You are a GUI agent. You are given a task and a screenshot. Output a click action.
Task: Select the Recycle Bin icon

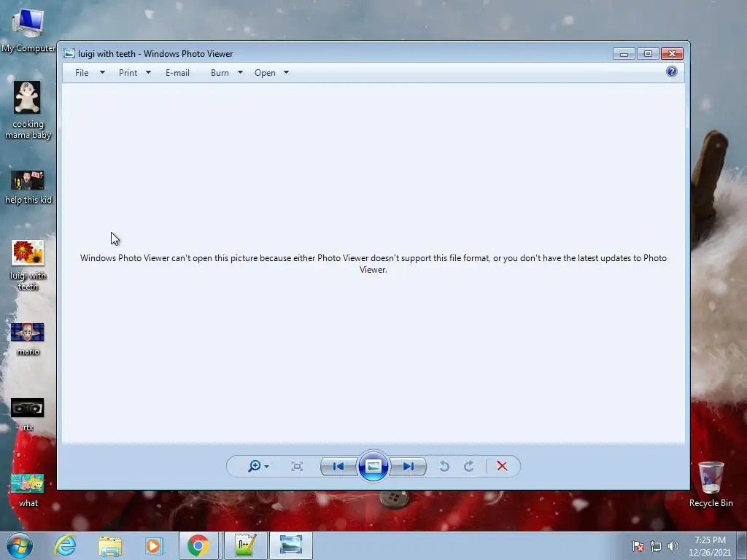pyautogui.click(x=711, y=484)
